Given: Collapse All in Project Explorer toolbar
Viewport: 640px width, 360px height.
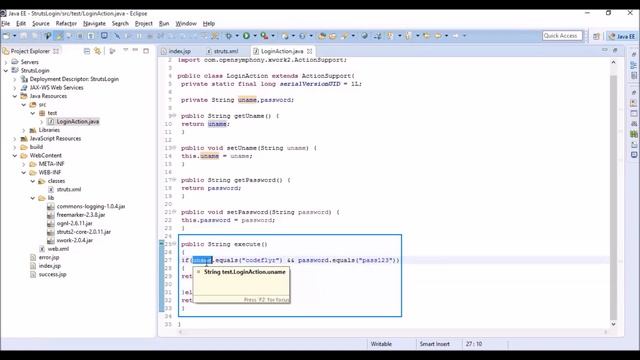Looking at the screenshot, I should click(x=87, y=51).
